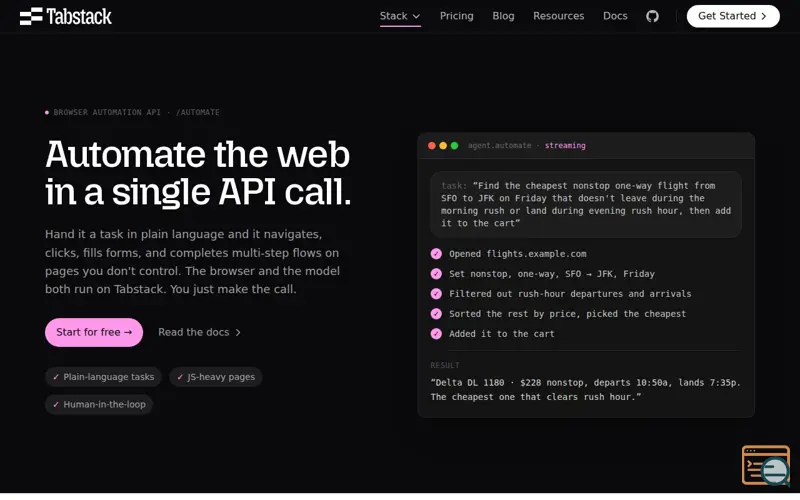Click checkmark beside Sorted the rest by price
Screen dimensions: 800x500
click(x=436, y=314)
